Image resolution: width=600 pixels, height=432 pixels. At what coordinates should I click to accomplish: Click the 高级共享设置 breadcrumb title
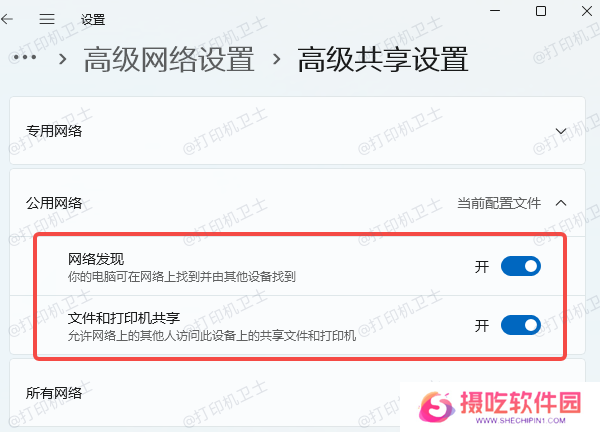pyautogui.click(x=383, y=59)
